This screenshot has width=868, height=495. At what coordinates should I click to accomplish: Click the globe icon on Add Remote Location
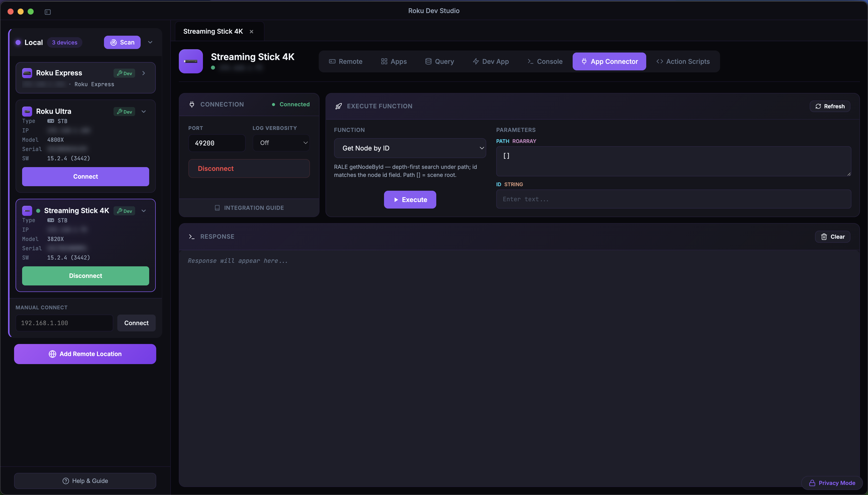tap(52, 354)
